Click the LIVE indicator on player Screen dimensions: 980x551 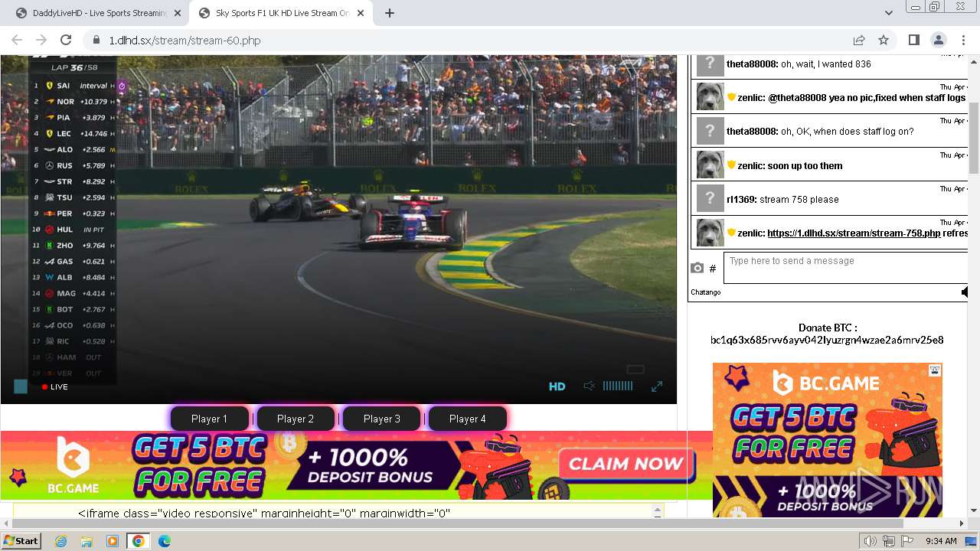coord(55,387)
